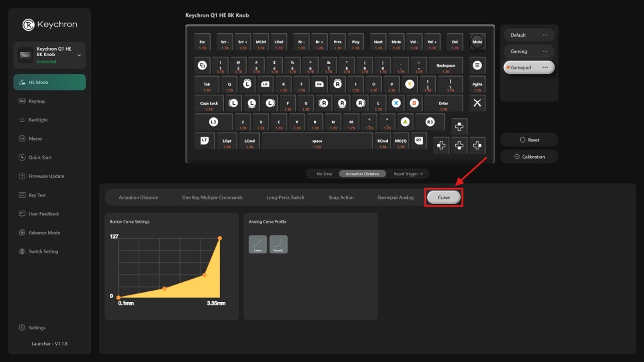Click curve start point at 0.1mm

click(118, 297)
